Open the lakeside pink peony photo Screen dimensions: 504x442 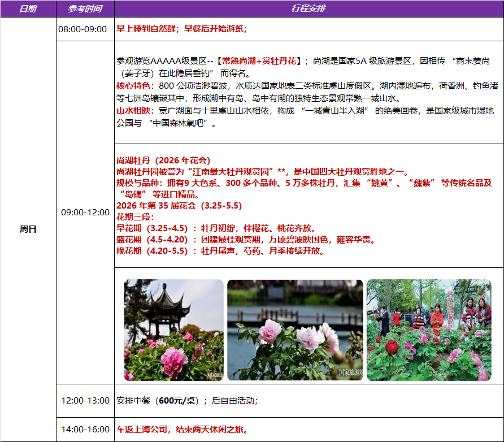295,330
